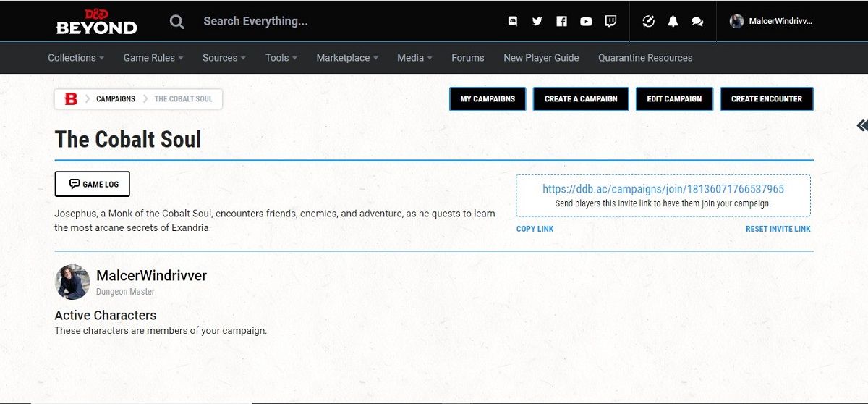Open the D&D Beyond home logo
This screenshot has height=404, width=868.
pos(96,22)
